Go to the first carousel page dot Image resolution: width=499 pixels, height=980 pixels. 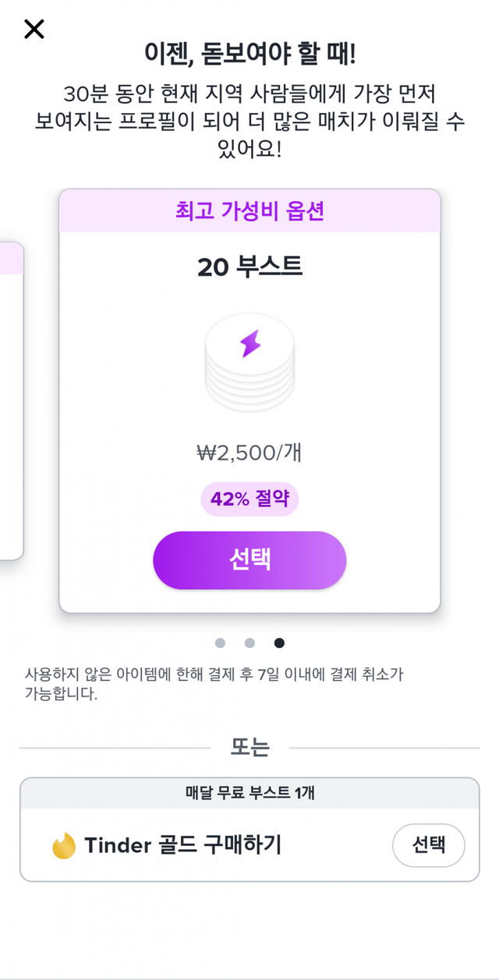click(x=220, y=643)
